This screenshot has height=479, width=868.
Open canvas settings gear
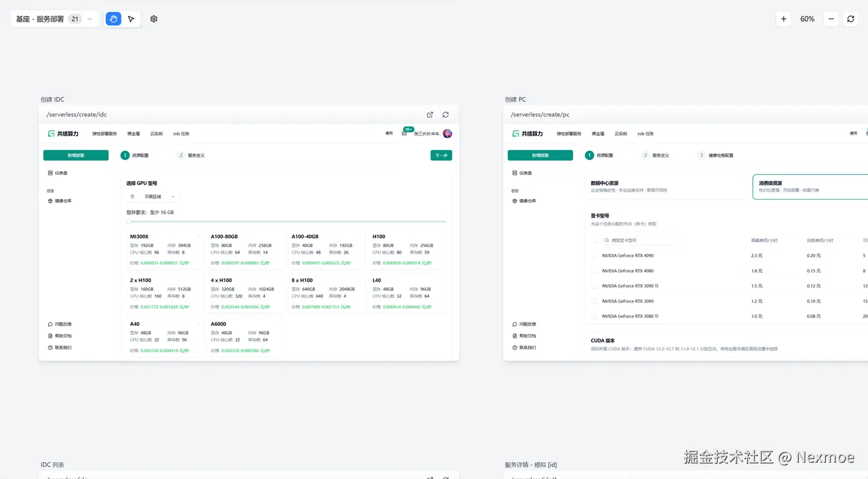(x=154, y=19)
